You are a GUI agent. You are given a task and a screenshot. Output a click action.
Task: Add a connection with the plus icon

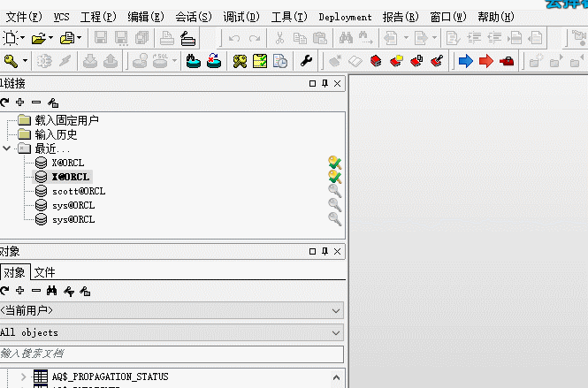tap(19, 102)
